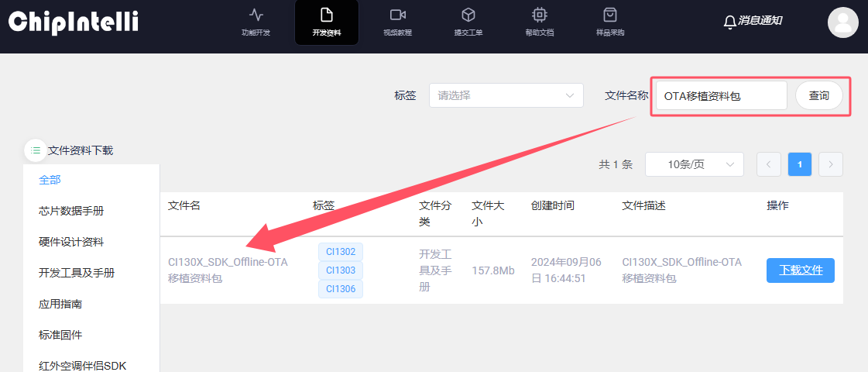
Task: Click the 开发资料 document icon
Action: (x=326, y=15)
